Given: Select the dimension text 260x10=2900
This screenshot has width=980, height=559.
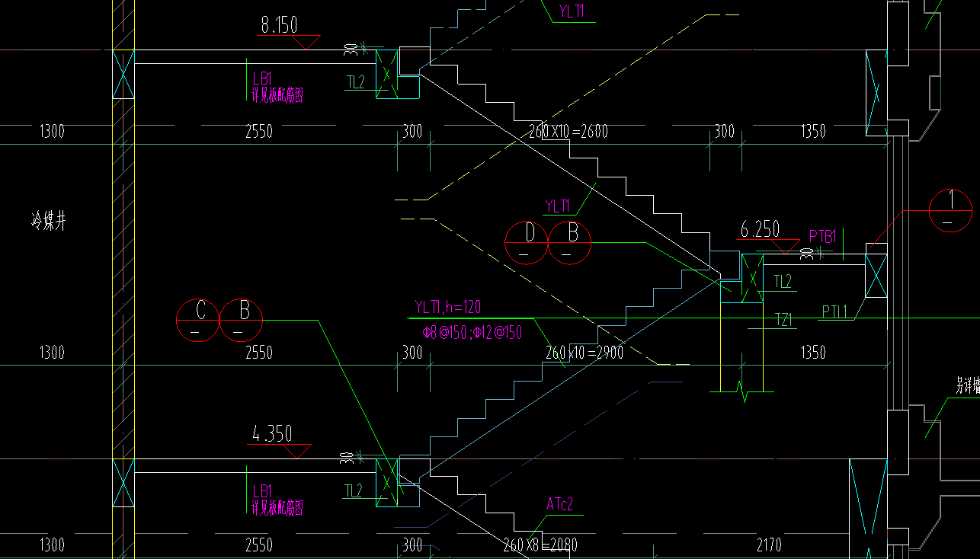Looking at the screenshot, I should tap(584, 353).
